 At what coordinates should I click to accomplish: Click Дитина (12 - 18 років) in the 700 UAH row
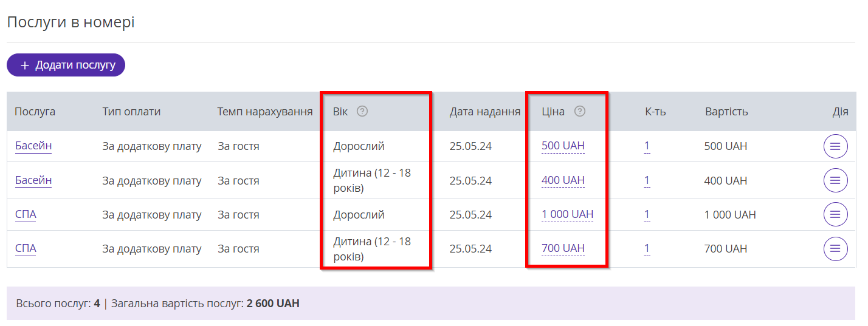pos(372,248)
